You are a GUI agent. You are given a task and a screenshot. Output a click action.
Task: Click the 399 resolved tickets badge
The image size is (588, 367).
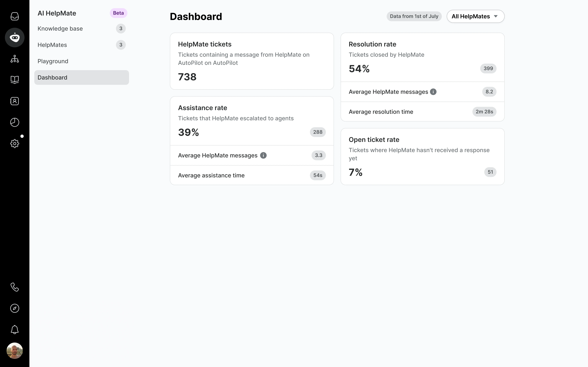point(488,68)
